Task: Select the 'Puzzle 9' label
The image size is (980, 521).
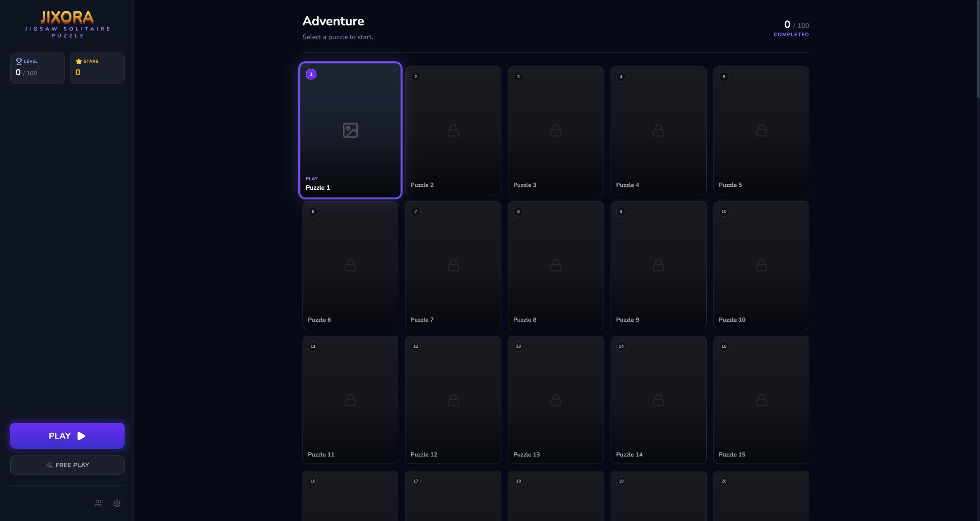Action: (x=627, y=320)
